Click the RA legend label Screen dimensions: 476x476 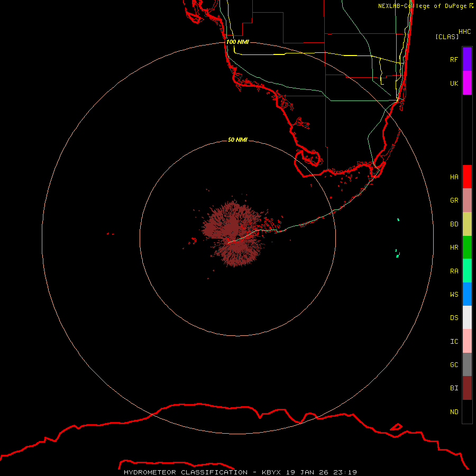pos(454,271)
